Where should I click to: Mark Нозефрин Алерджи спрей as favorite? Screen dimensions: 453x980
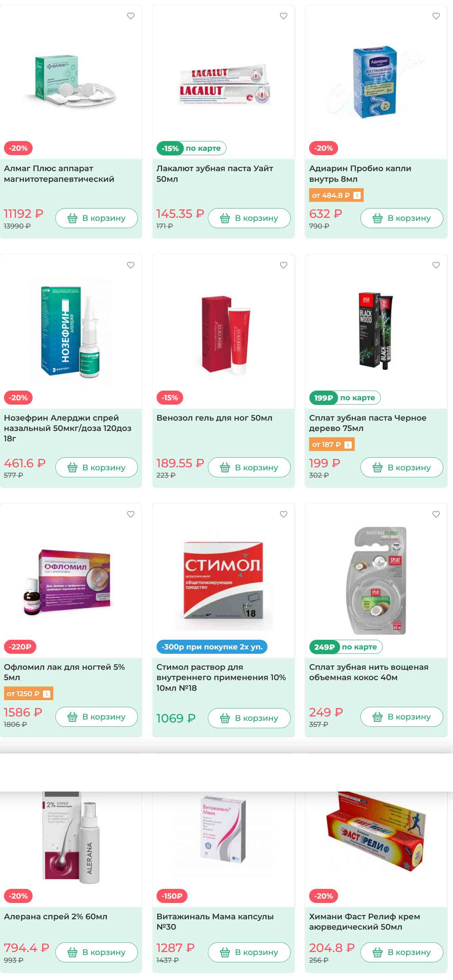point(130,265)
